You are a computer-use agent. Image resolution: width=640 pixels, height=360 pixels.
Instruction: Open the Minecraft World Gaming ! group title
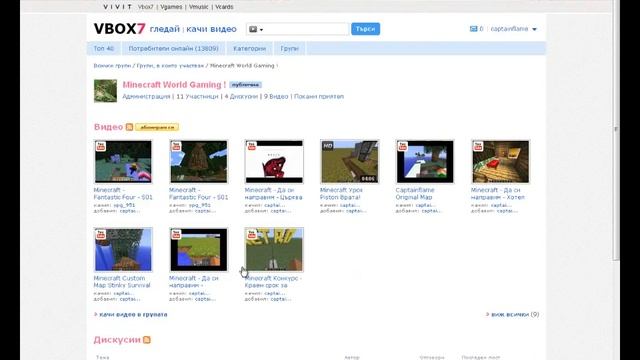(174, 84)
